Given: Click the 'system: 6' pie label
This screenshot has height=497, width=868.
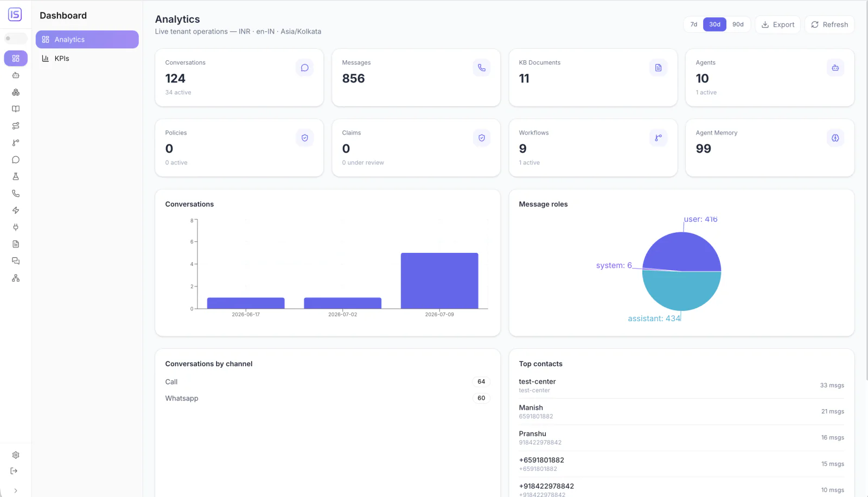Looking at the screenshot, I should pos(614,265).
